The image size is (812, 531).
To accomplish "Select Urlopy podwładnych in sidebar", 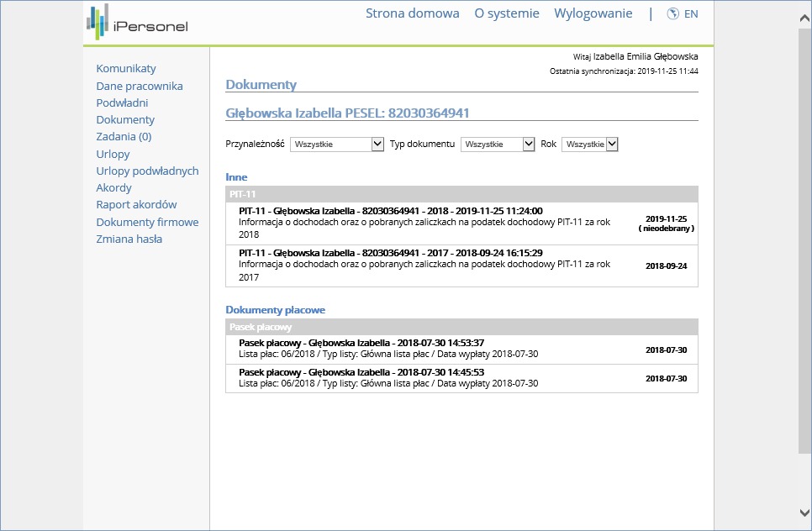I will tap(147, 171).
